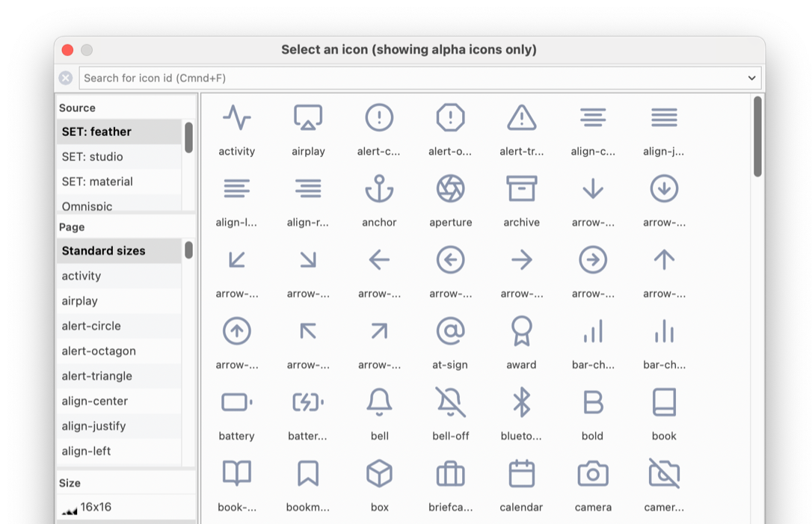The width and height of the screenshot is (812, 524).
Task: Switch source to SET: material
Action: (97, 182)
